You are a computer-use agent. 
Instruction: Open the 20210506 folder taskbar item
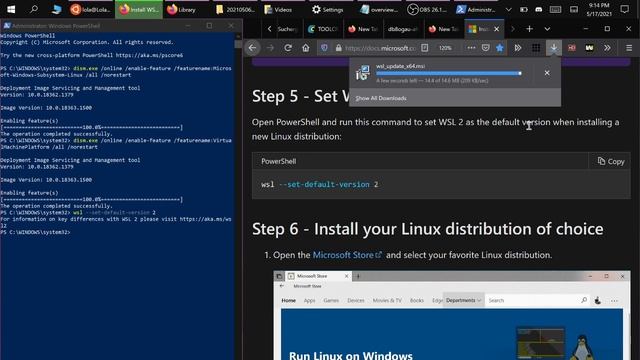[236, 9]
